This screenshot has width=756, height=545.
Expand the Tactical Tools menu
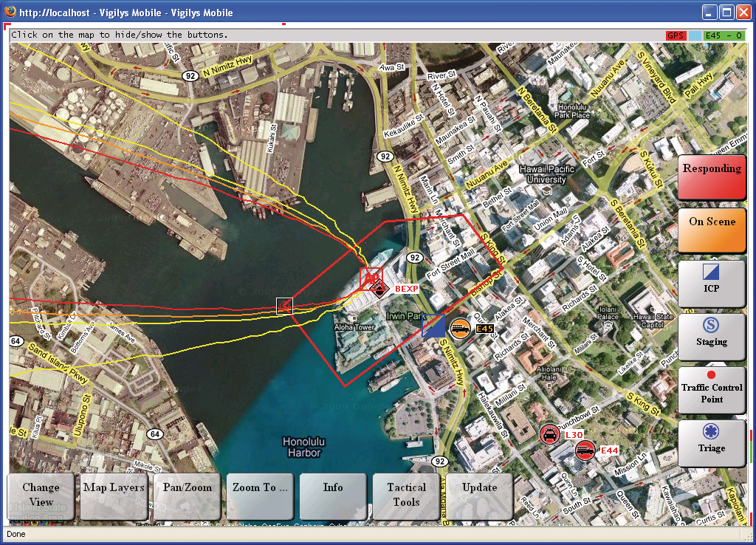406,496
